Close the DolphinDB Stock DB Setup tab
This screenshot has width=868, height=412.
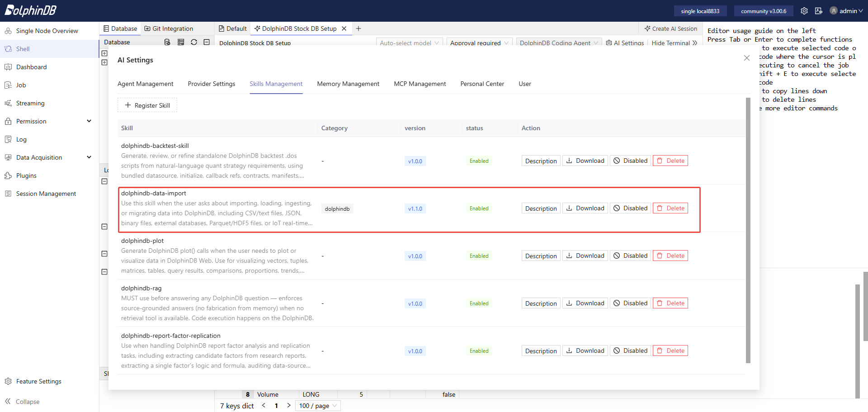344,28
